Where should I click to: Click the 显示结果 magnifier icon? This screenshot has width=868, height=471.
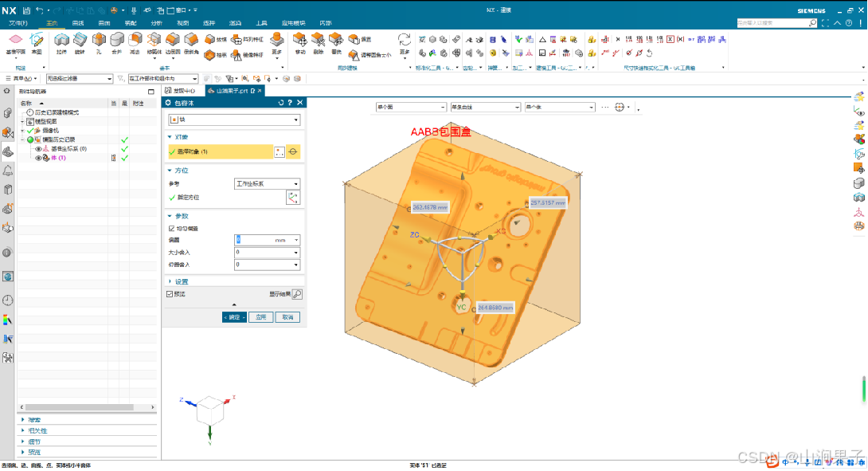coord(297,294)
